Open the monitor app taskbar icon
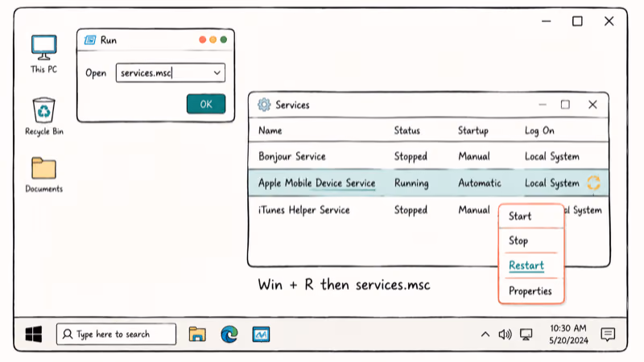The image size is (644, 362). coord(261,335)
